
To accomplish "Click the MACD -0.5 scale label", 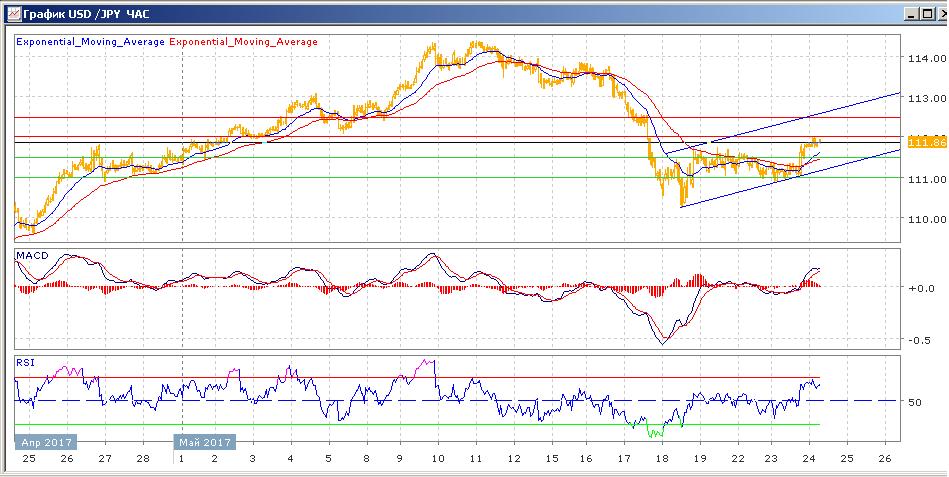I will click(x=917, y=339).
